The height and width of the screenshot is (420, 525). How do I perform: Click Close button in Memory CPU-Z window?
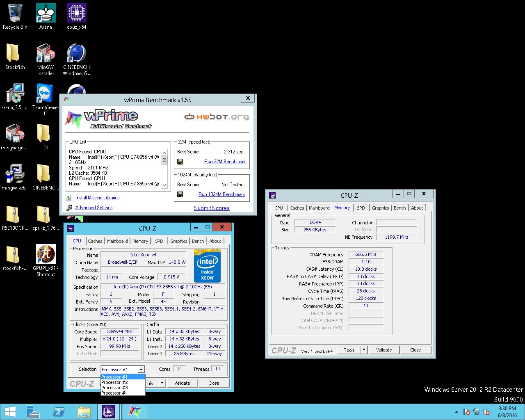point(415,350)
